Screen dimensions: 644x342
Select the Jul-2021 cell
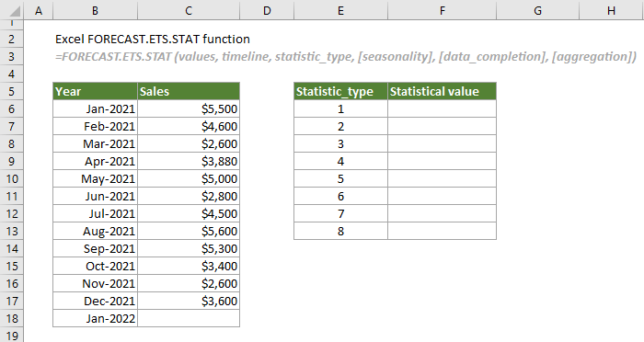[x=96, y=213]
